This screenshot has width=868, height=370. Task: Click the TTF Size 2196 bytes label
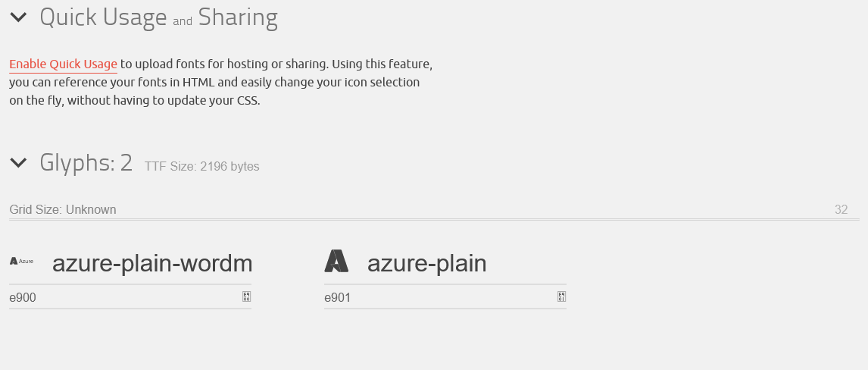point(202,167)
